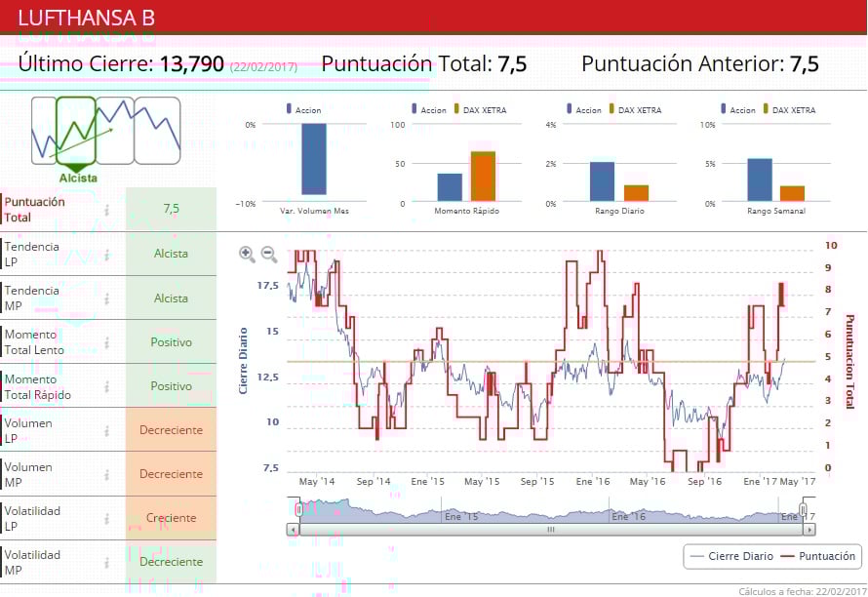Click Ene '16 area in the navigator overview

(628, 516)
